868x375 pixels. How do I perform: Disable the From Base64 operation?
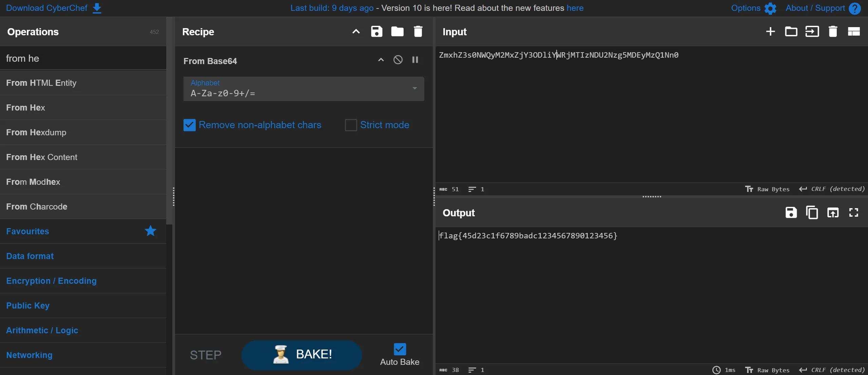pyautogui.click(x=398, y=60)
